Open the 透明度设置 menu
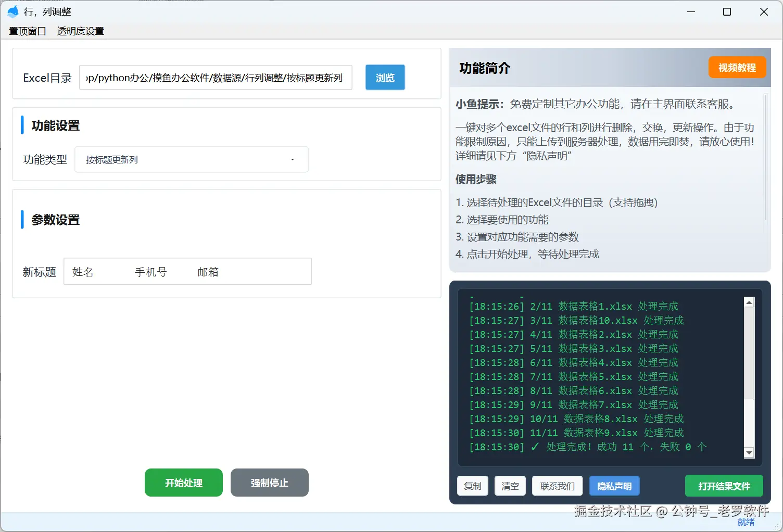Image resolution: width=783 pixels, height=532 pixels. pyautogui.click(x=81, y=31)
